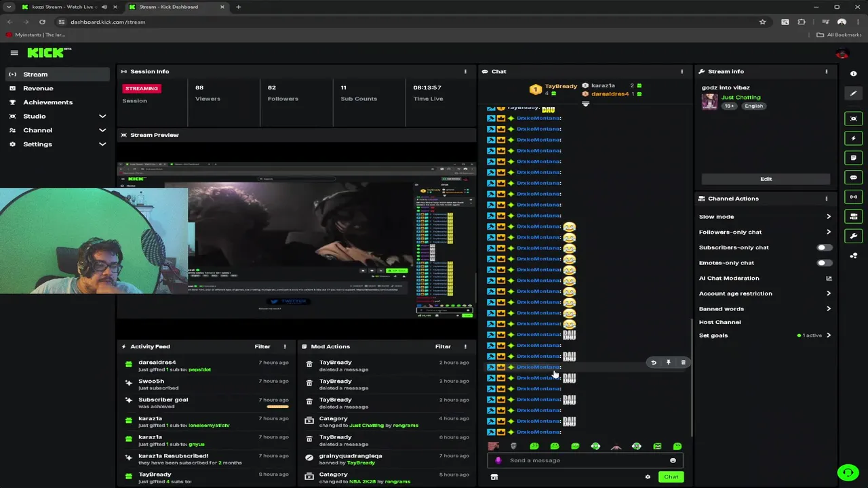Image resolution: width=868 pixels, height=488 pixels.
Task: Open the hamburger menu beside Kick logo
Action: [14, 53]
